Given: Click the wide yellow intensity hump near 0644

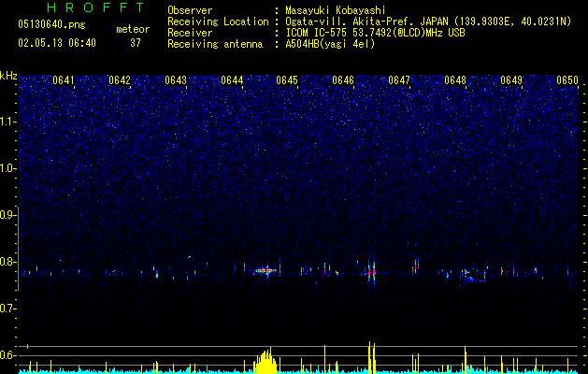Looking at the screenshot, I should (265, 361).
